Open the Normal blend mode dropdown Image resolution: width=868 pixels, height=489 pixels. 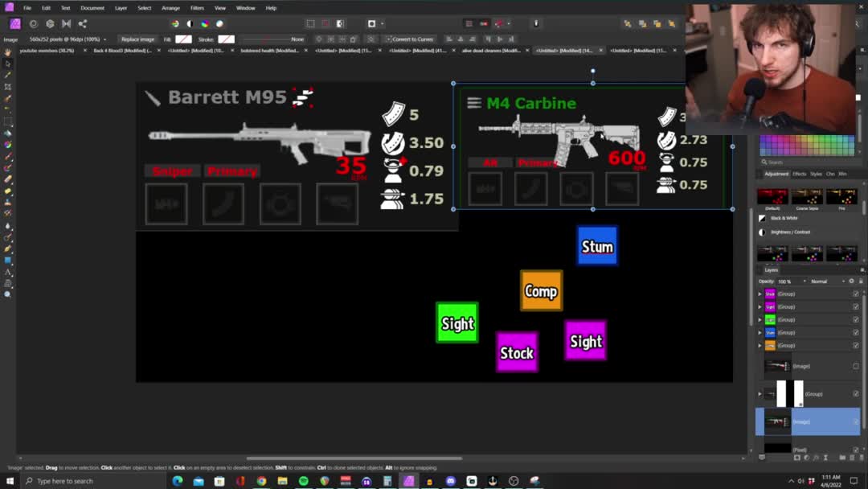[x=825, y=281]
